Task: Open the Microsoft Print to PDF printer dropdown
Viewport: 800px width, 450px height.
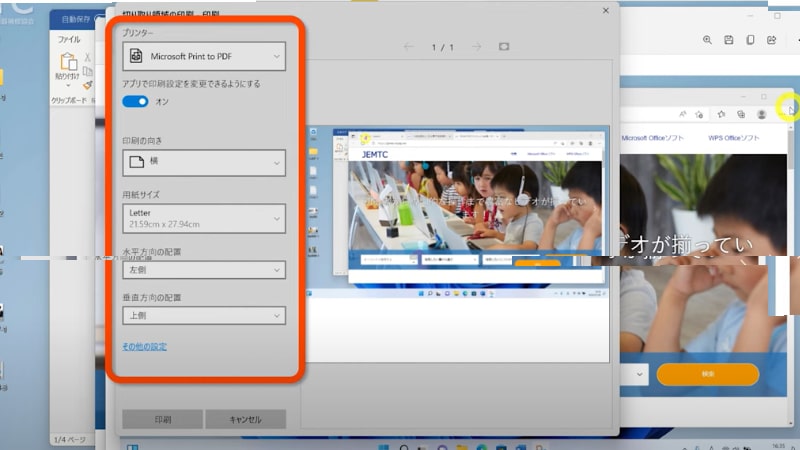Action: click(204, 56)
